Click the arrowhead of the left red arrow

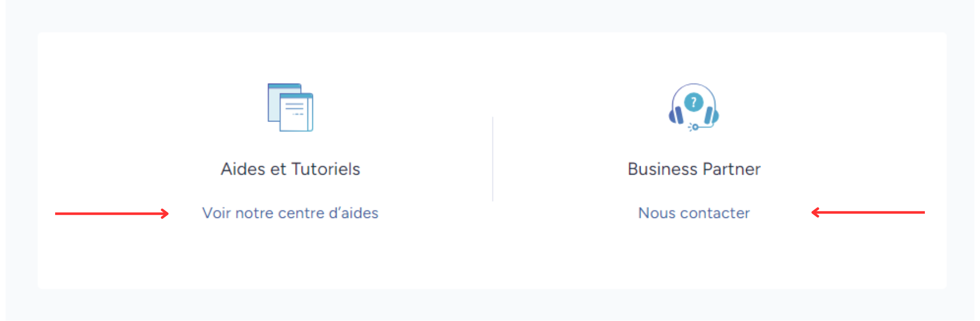point(164,213)
